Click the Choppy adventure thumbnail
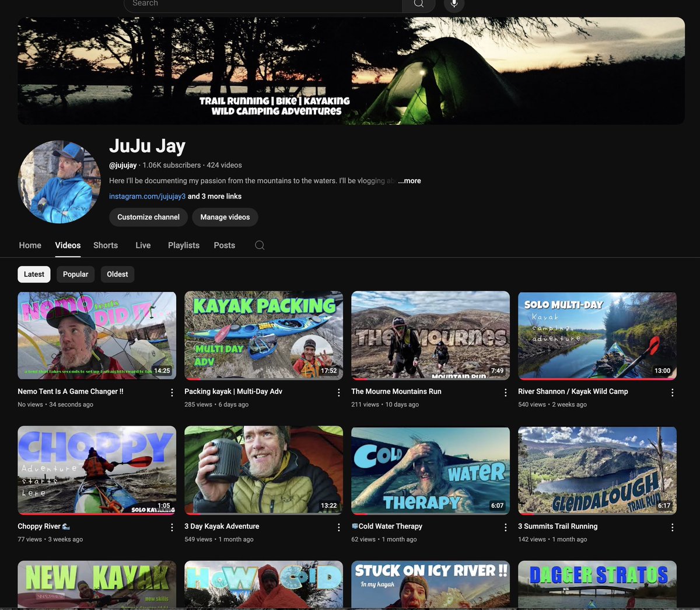Viewport: 700px width, 610px height. (x=97, y=470)
